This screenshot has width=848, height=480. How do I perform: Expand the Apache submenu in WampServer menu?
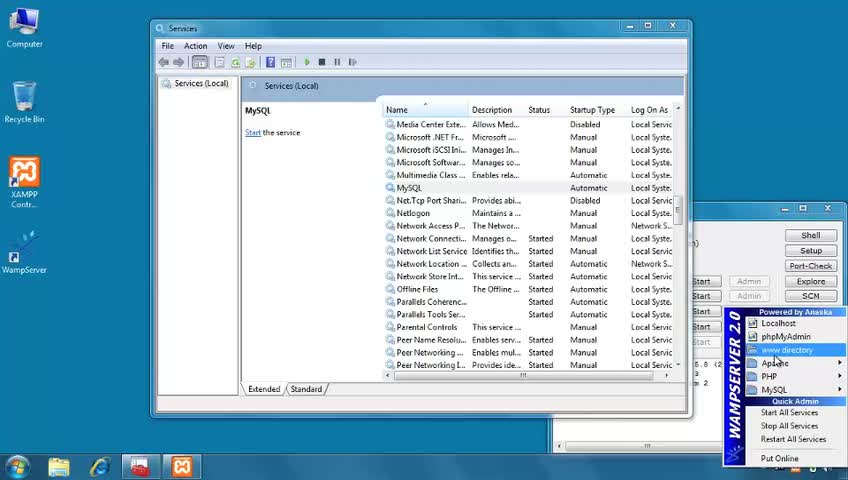pyautogui.click(x=795, y=363)
